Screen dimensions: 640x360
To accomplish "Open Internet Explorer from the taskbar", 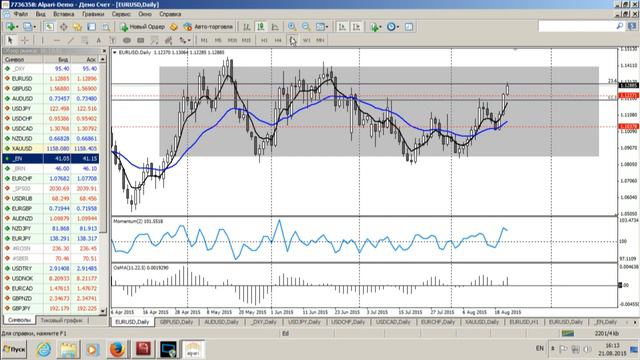I will [44, 349].
